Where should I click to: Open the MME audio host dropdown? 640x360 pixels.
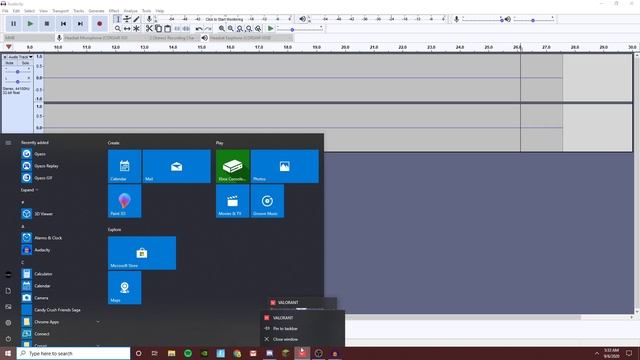pyautogui.click(x=29, y=38)
